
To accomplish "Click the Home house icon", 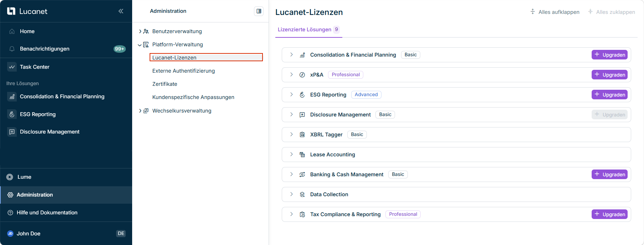I will click(x=12, y=31).
